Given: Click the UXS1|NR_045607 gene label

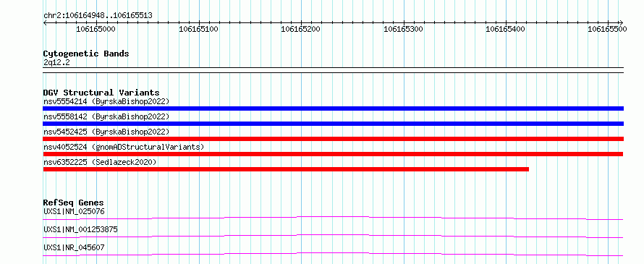Looking at the screenshot, I should point(74,247).
